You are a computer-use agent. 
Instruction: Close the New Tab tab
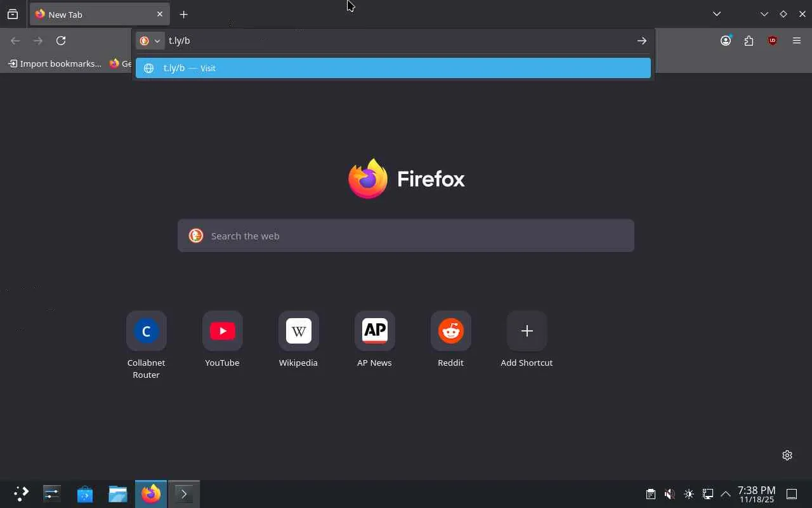[x=160, y=14]
